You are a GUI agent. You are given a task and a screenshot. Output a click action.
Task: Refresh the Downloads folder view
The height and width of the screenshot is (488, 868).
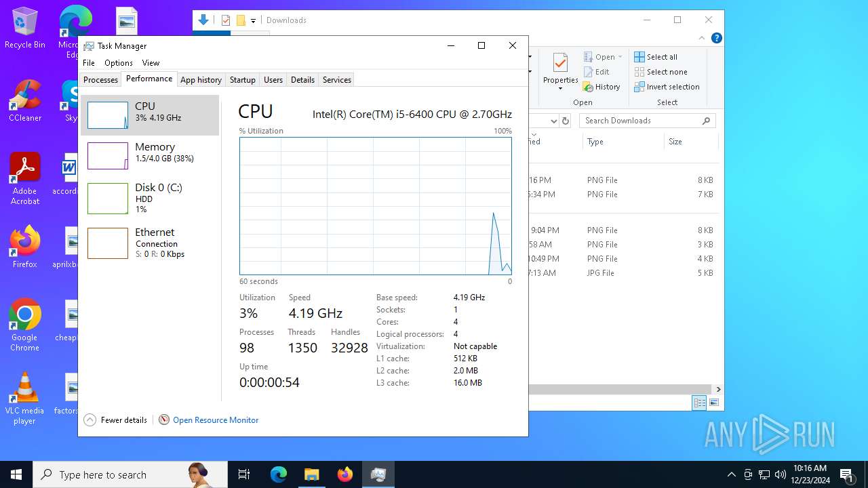[x=566, y=121]
